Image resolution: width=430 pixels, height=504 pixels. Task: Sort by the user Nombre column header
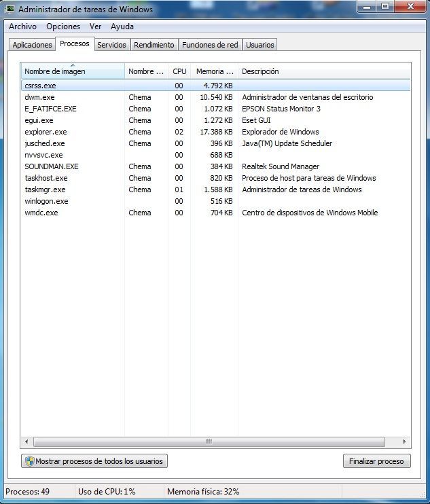[146, 71]
